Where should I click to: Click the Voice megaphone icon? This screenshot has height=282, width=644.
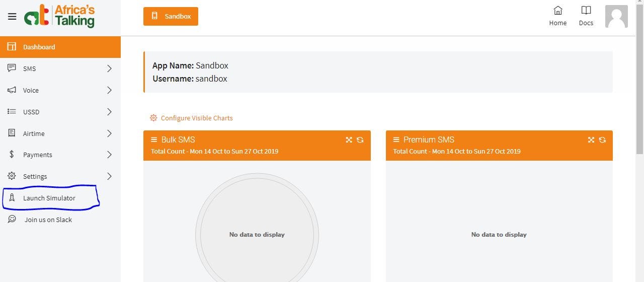(x=12, y=90)
